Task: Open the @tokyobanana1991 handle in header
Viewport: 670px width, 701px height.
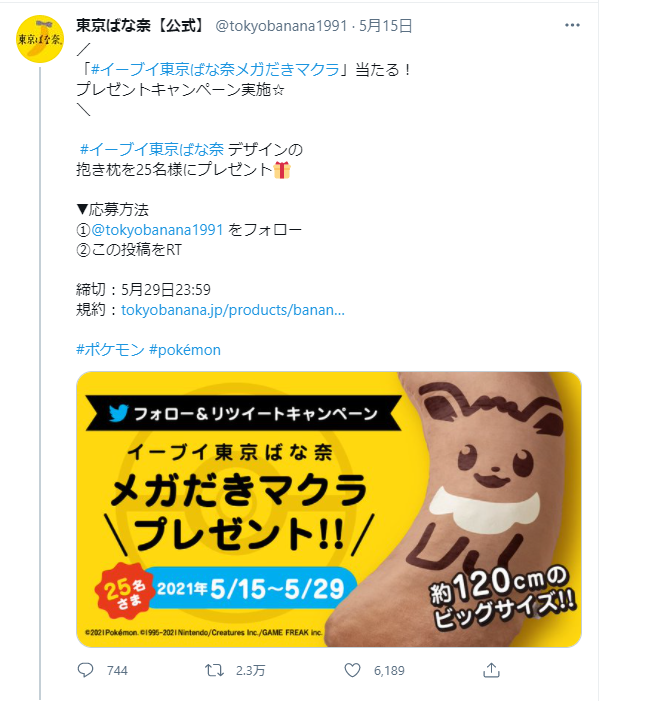Action: tap(281, 26)
